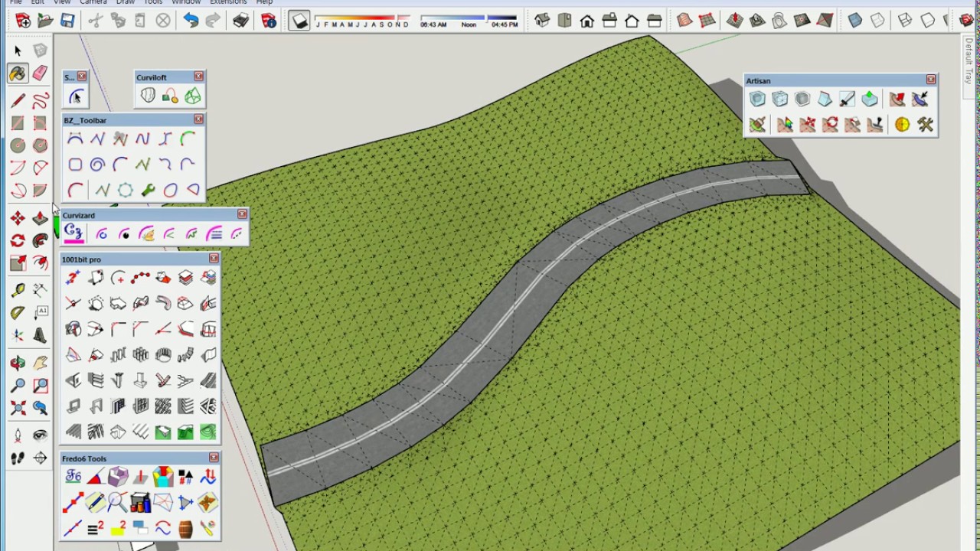Choose Sandbox Flip Edge tool
This screenshot has height=551, width=980.
click(825, 21)
